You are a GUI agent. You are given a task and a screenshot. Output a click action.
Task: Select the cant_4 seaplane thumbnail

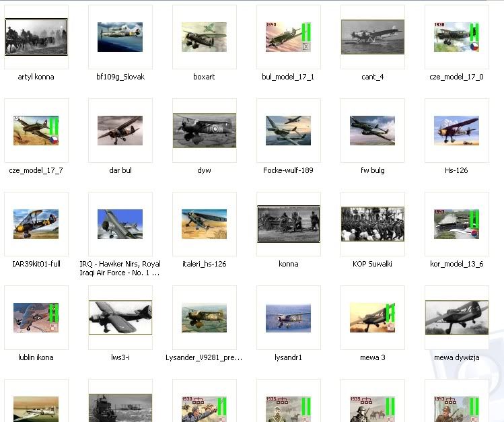(x=373, y=37)
